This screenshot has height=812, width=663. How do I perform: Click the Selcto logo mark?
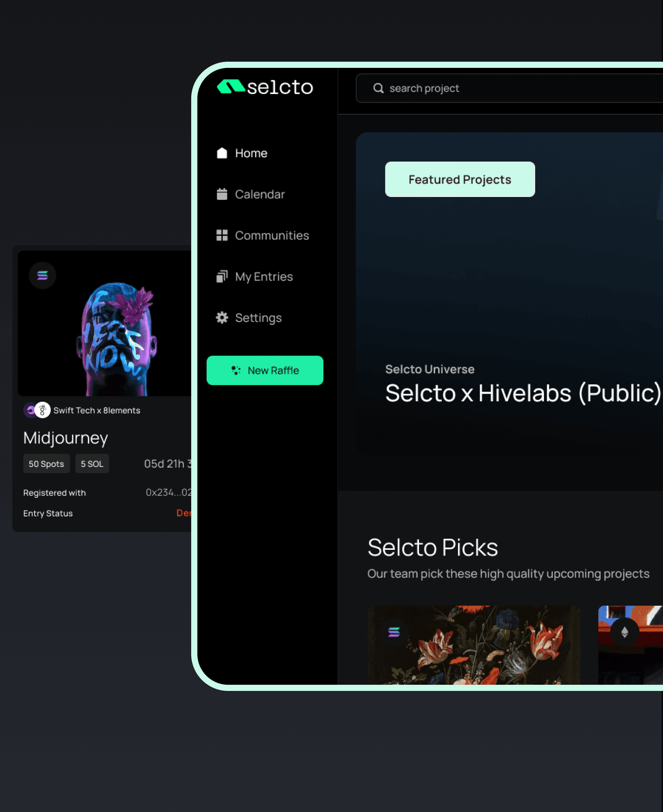[x=231, y=87]
